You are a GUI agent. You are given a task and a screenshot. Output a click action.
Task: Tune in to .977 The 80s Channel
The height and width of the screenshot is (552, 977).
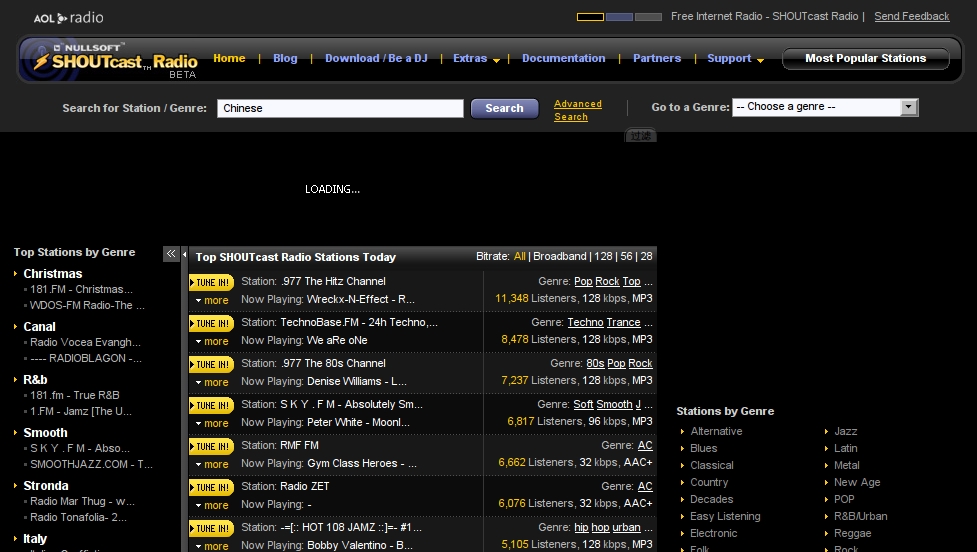click(211, 364)
